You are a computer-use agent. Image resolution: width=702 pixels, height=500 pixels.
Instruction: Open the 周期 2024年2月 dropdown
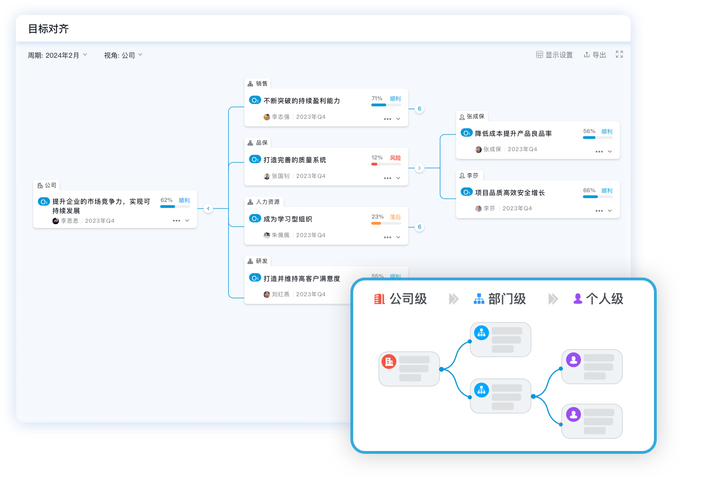tap(58, 56)
